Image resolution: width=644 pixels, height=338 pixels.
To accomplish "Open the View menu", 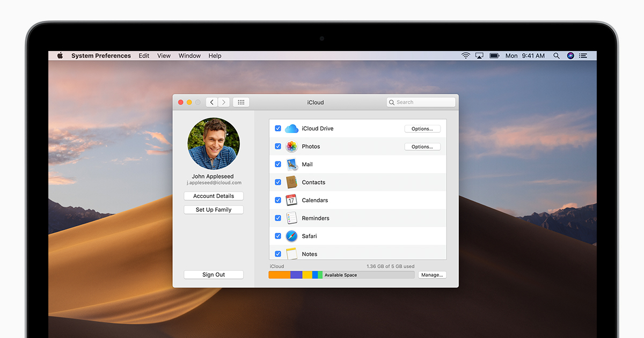I will tap(164, 56).
